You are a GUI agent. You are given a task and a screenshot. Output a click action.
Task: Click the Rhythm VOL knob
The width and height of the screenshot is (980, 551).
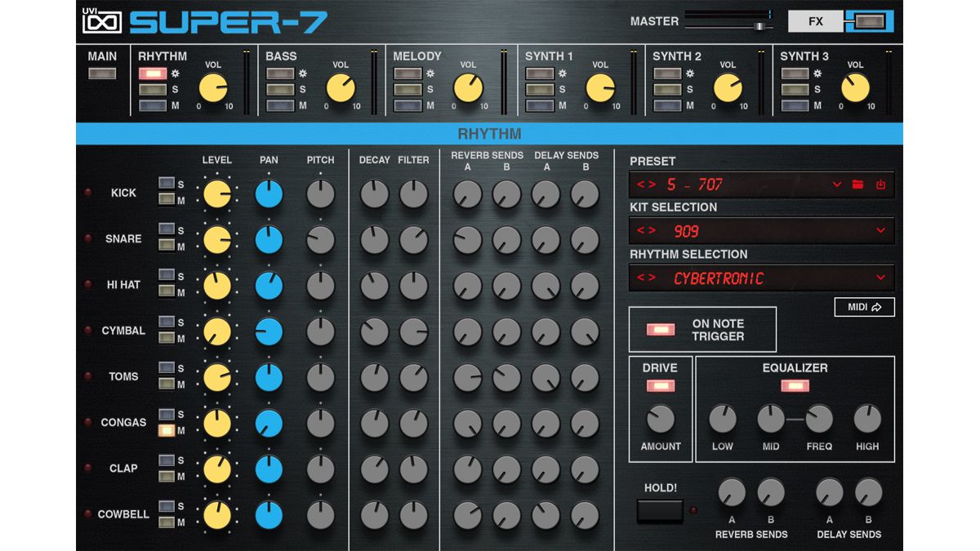[213, 88]
